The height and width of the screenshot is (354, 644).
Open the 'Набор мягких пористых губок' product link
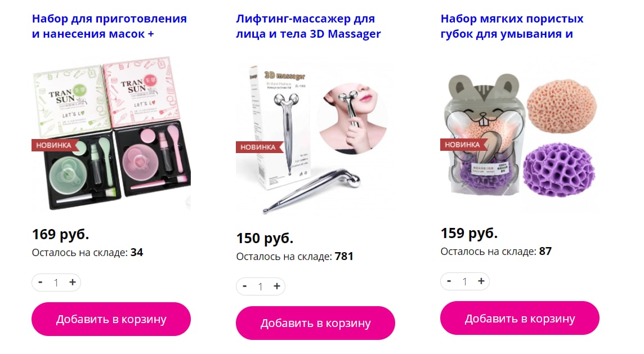point(512,26)
